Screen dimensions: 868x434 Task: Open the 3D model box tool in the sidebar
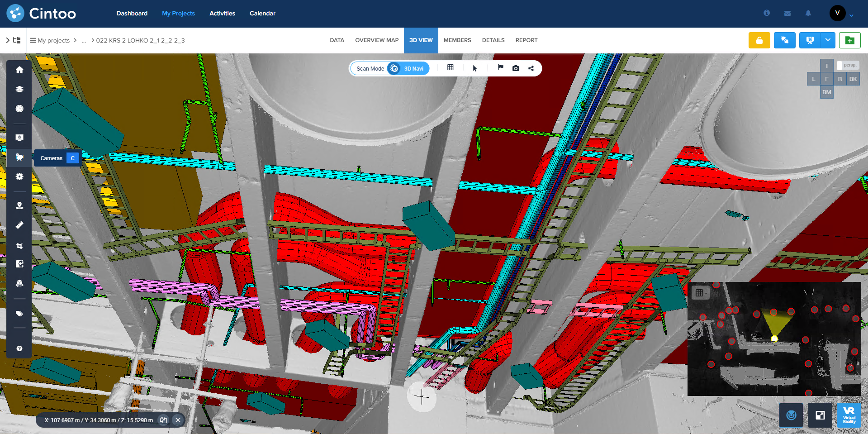click(19, 283)
